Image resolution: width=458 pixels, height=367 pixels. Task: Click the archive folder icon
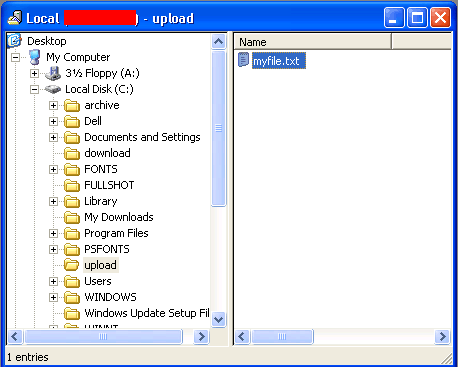point(72,105)
